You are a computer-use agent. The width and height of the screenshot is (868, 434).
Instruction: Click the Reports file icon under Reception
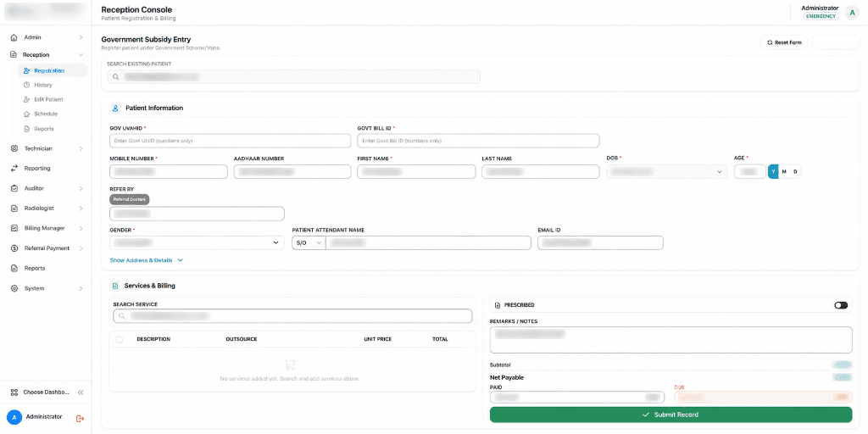[x=26, y=129]
